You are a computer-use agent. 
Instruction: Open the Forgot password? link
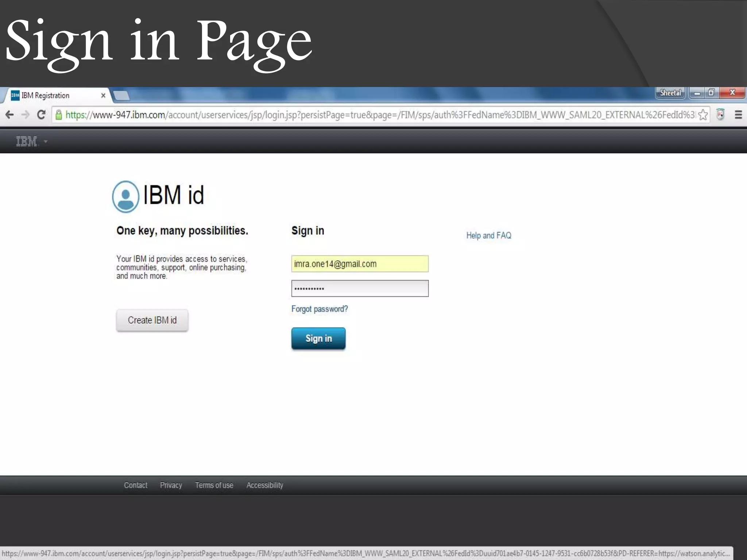[320, 309]
